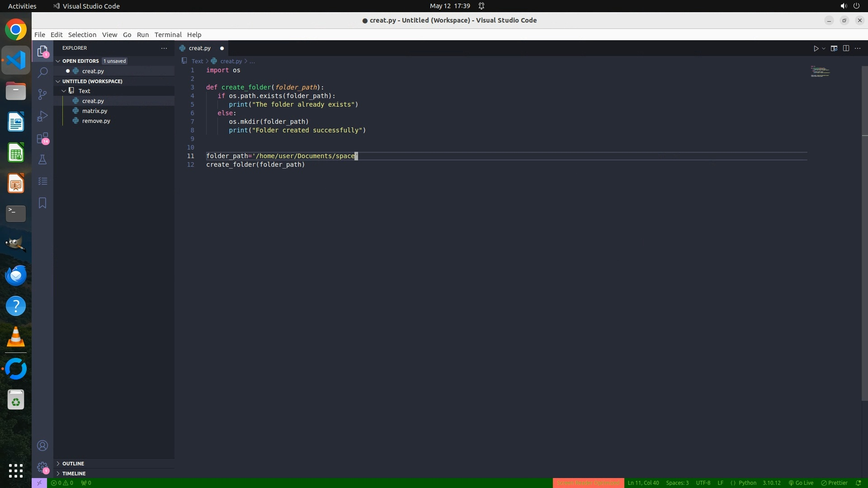Viewport: 868px width, 488px height.
Task: Expand the Outline panel
Action: [73, 464]
